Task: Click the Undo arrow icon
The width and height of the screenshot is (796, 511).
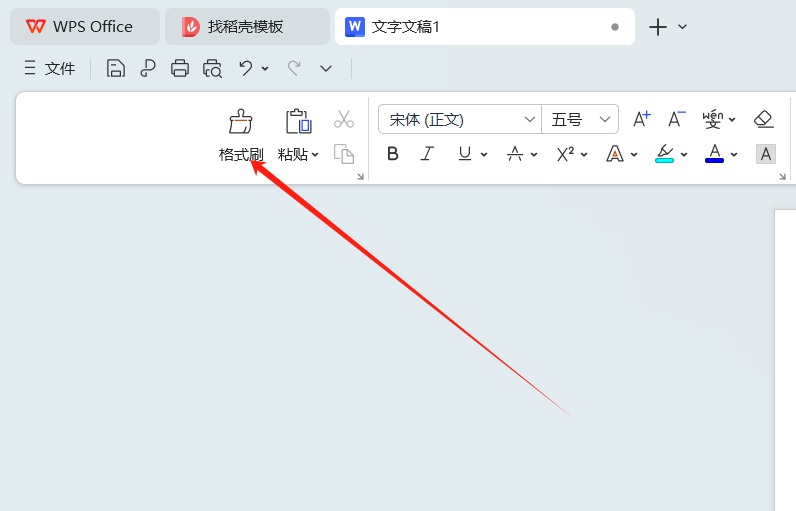Action: (245, 68)
